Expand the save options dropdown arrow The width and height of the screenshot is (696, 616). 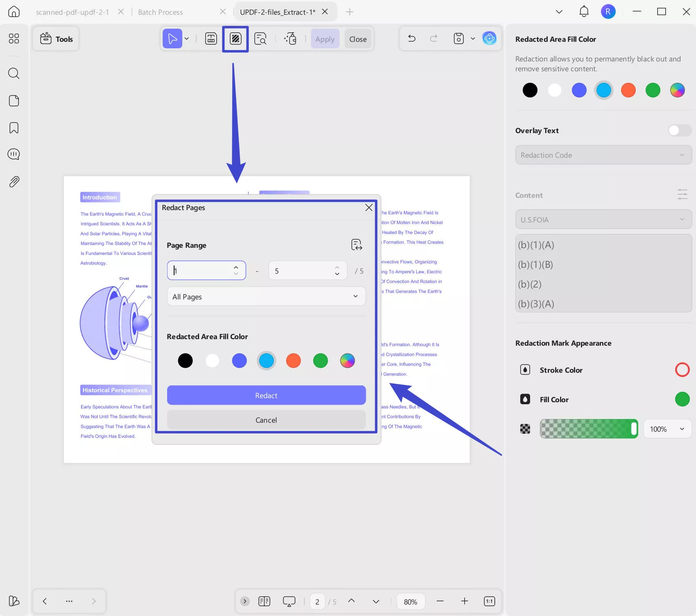[473, 38]
